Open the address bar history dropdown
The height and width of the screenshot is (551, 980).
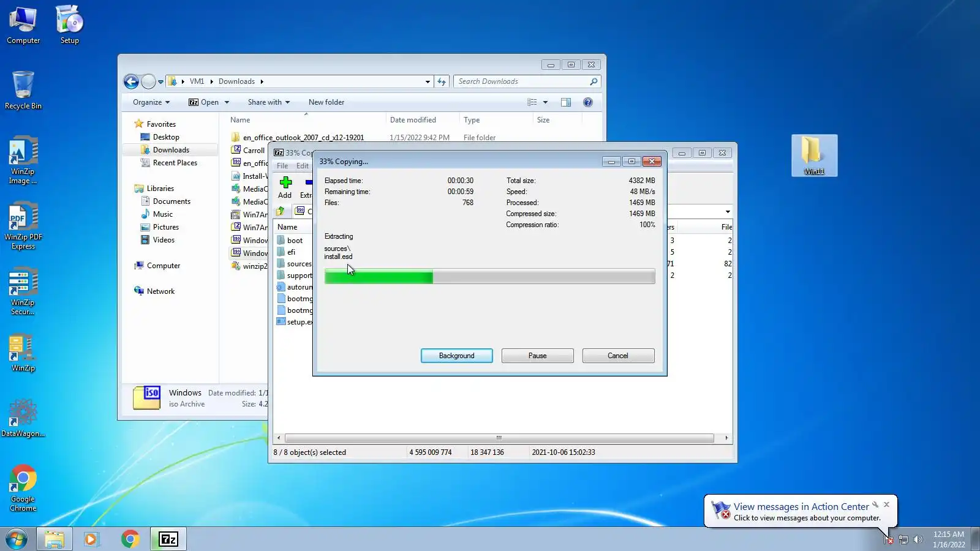(x=428, y=81)
